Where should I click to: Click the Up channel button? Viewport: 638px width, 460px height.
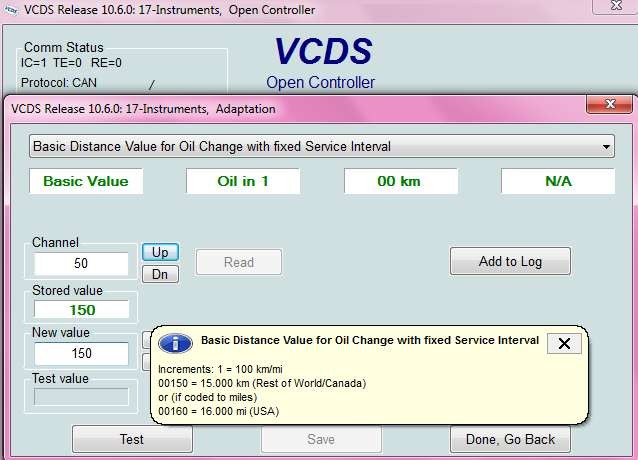tap(160, 252)
